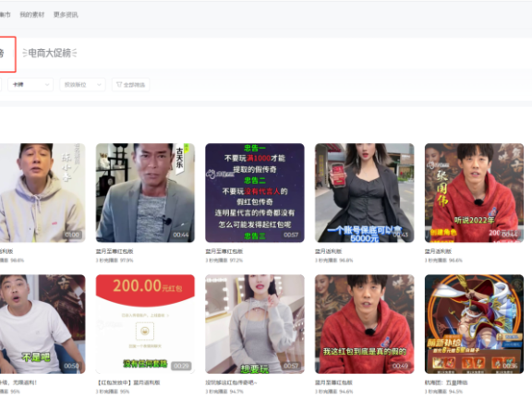Image resolution: width=532 pixels, height=399 pixels.
Task: Open the woman holding phone video thumbnail
Action: pyautogui.click(x=365, y=193)
